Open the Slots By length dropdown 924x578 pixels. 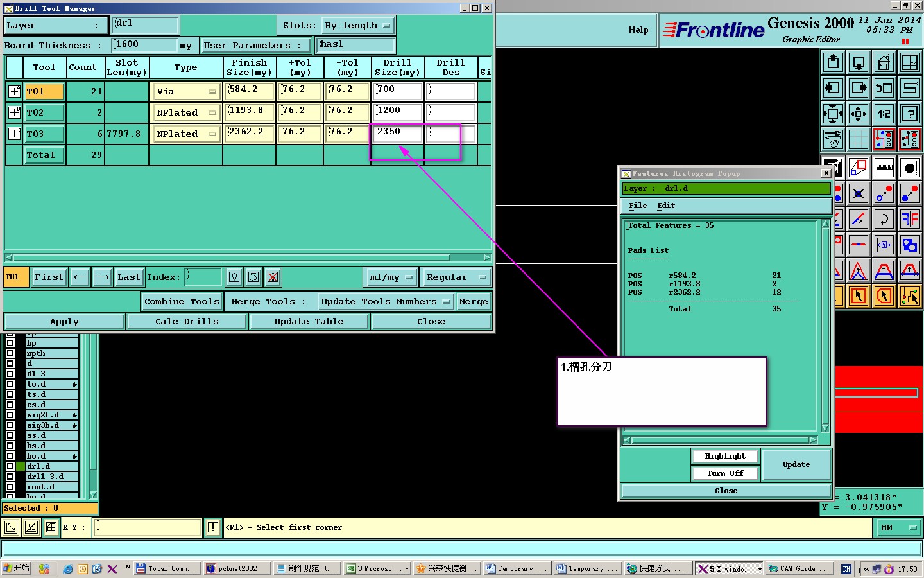(357, 26)
